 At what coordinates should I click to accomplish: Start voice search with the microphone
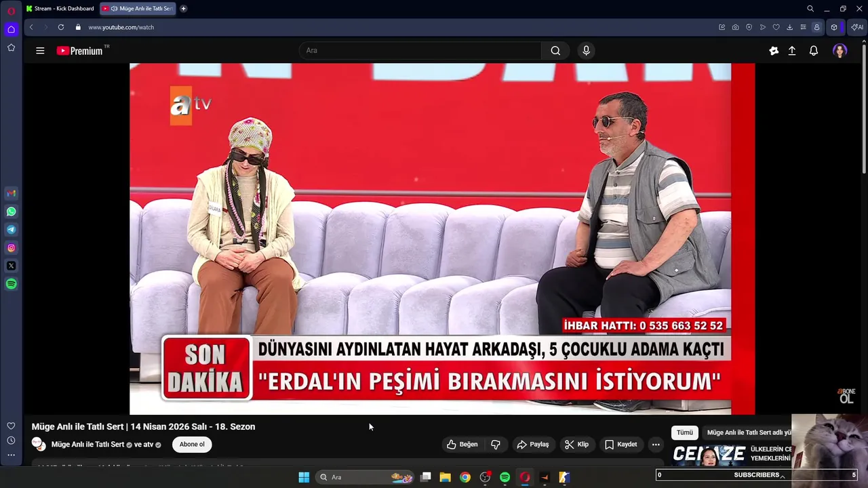click(x=587, y=51)
